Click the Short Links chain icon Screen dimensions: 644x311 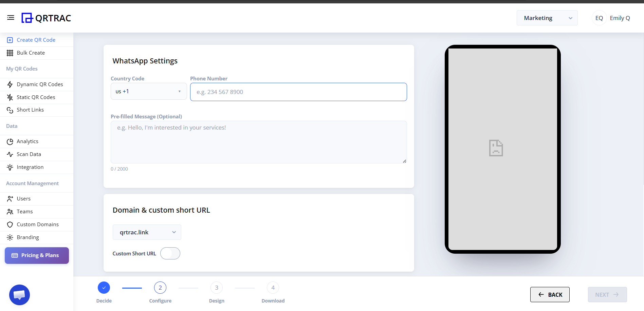pyautogui.click(x=10, y=110)
